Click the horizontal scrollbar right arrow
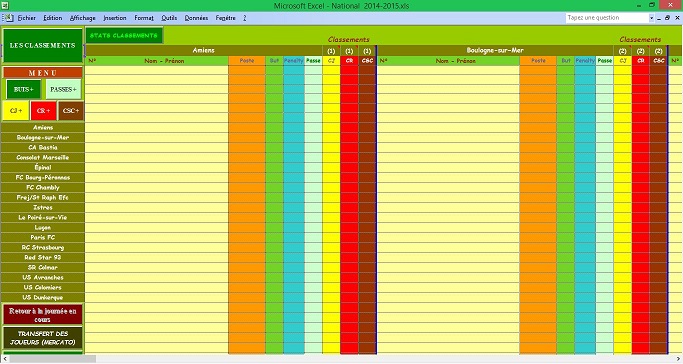 [x=678, y=359]
